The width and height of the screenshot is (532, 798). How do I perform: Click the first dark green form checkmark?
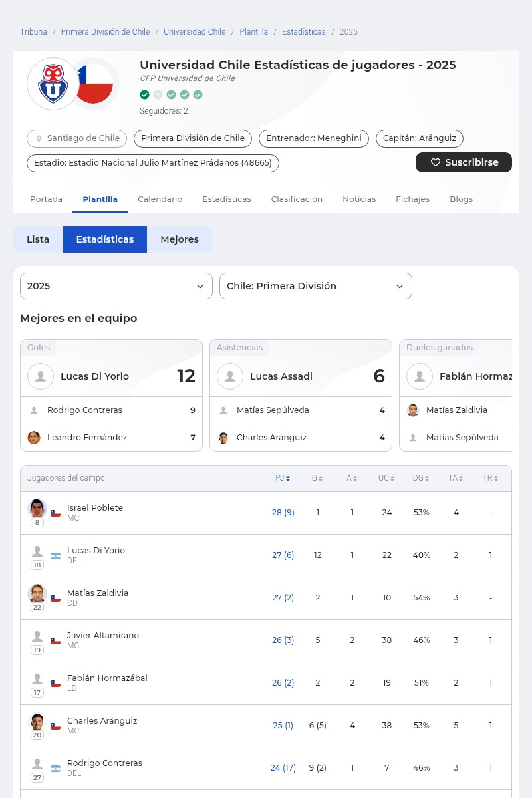click(144, 95)
